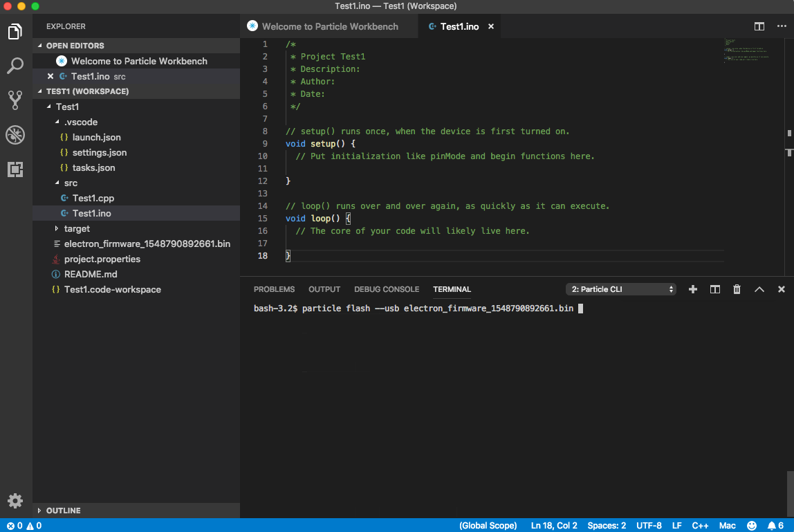
Task: Change end of line sequence LF
Action: tap(676, 525)
